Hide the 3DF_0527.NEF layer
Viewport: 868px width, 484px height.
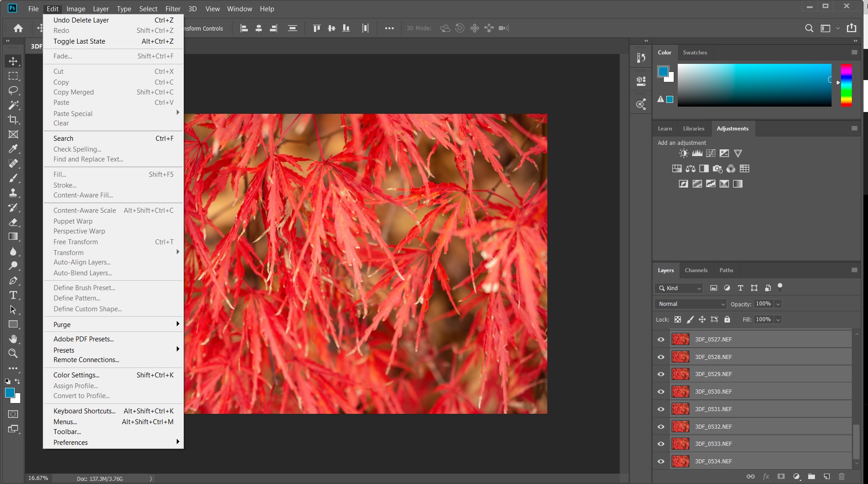click(x=660, y=339)
